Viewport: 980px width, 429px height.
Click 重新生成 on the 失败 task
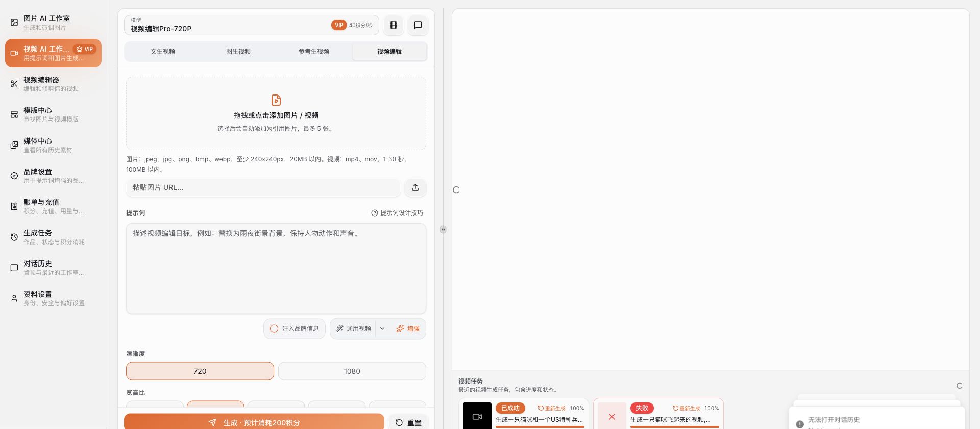tap(687, 409)
